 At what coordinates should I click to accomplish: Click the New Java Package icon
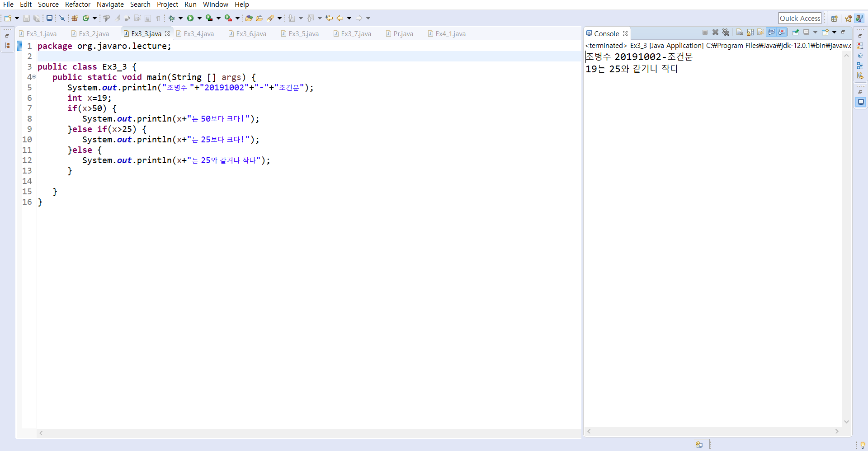coord(75,18)
